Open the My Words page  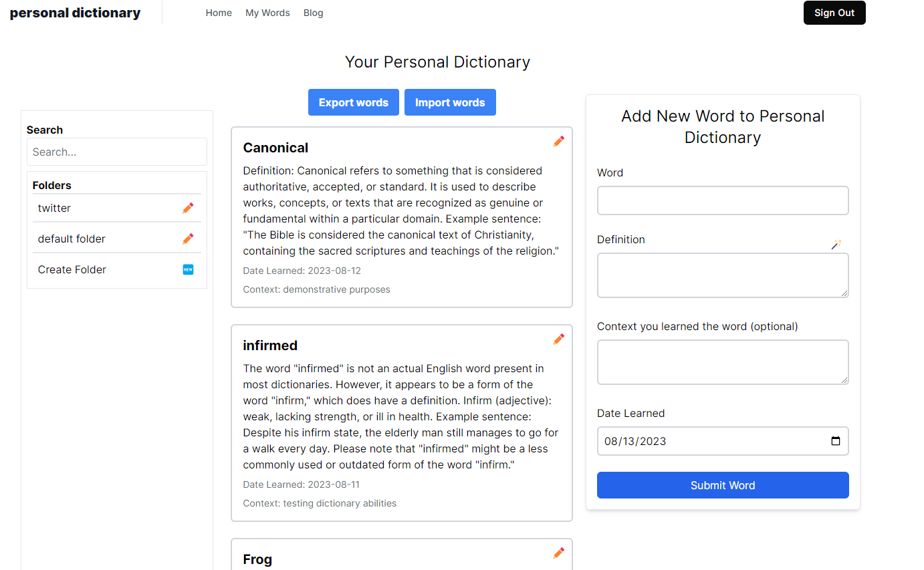(267, 12)
